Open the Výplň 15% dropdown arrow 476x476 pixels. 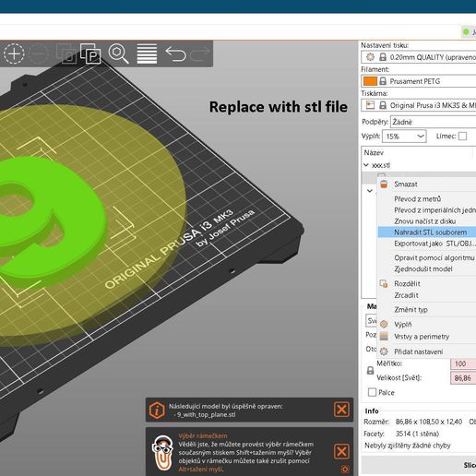(421, 137)
